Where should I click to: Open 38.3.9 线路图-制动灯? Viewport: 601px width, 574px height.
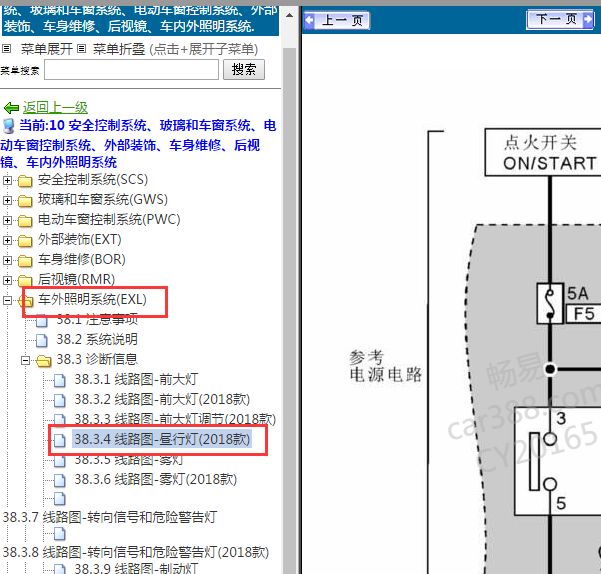click(136, 568)
